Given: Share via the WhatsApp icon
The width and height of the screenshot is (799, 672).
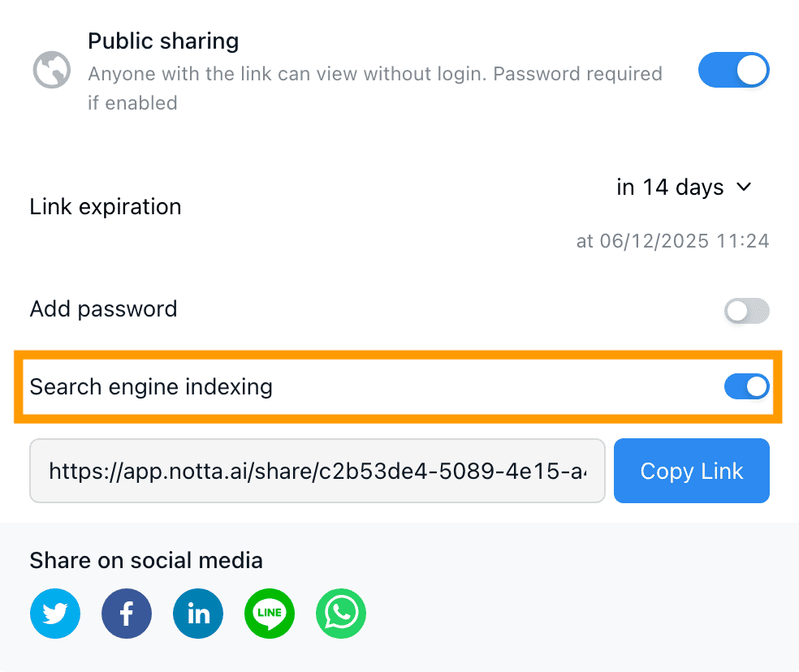Looking at the screenshot, I should pyautogui.click(x=341, y=614).
